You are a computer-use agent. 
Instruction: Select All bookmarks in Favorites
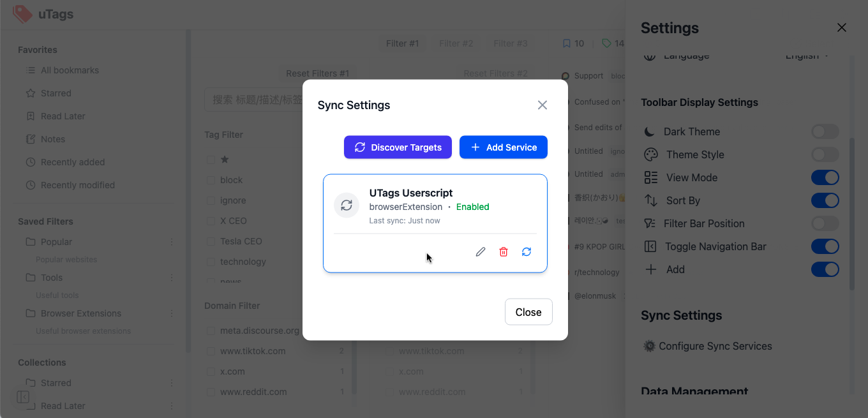[x=70, y=70]
